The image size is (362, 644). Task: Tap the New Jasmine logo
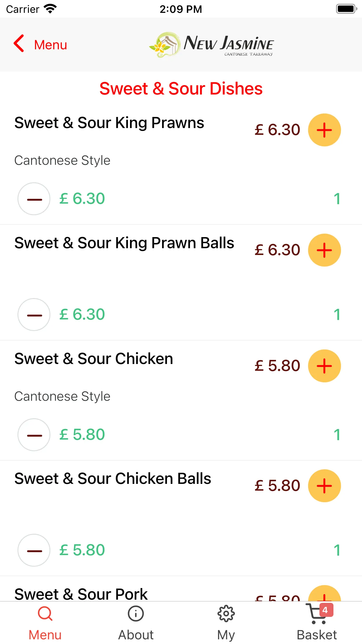(x=211, y=45)
